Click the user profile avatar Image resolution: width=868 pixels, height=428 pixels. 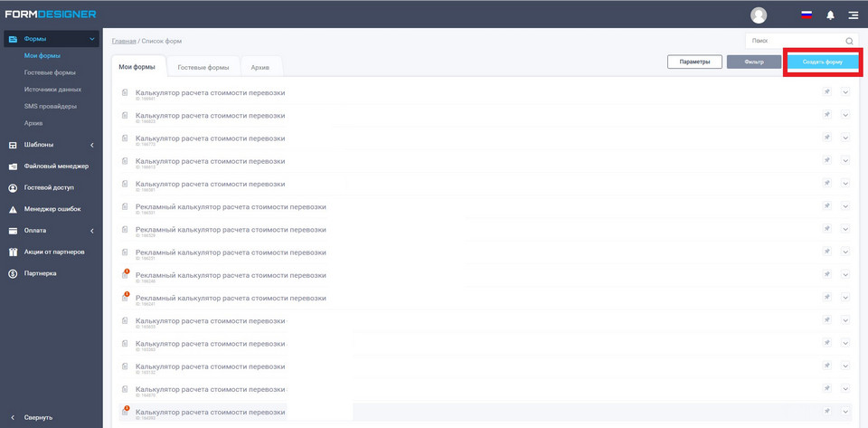(759, 15)
